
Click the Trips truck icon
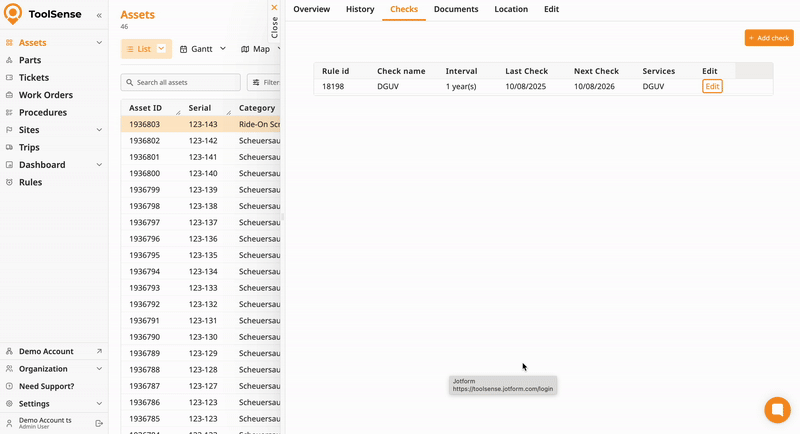click(x=9, y=147)
